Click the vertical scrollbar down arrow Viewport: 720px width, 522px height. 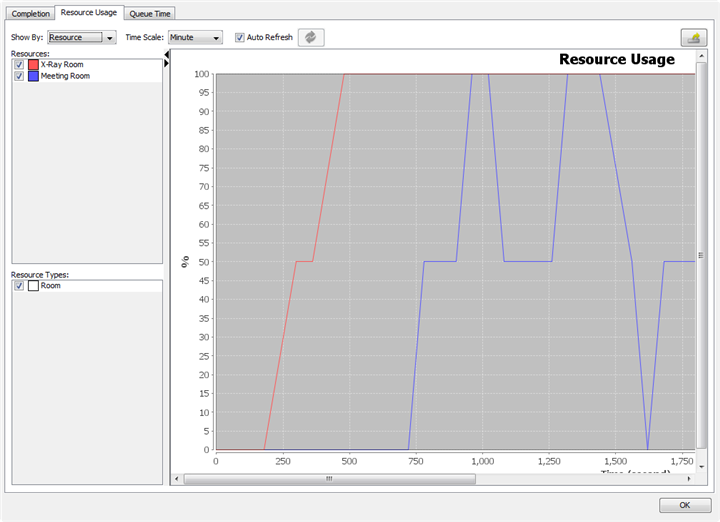click(x=701, y=466)
